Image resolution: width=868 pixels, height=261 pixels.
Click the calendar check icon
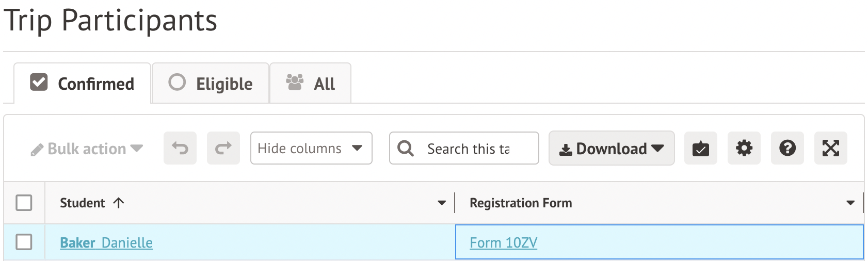click(x=700, y=149)
